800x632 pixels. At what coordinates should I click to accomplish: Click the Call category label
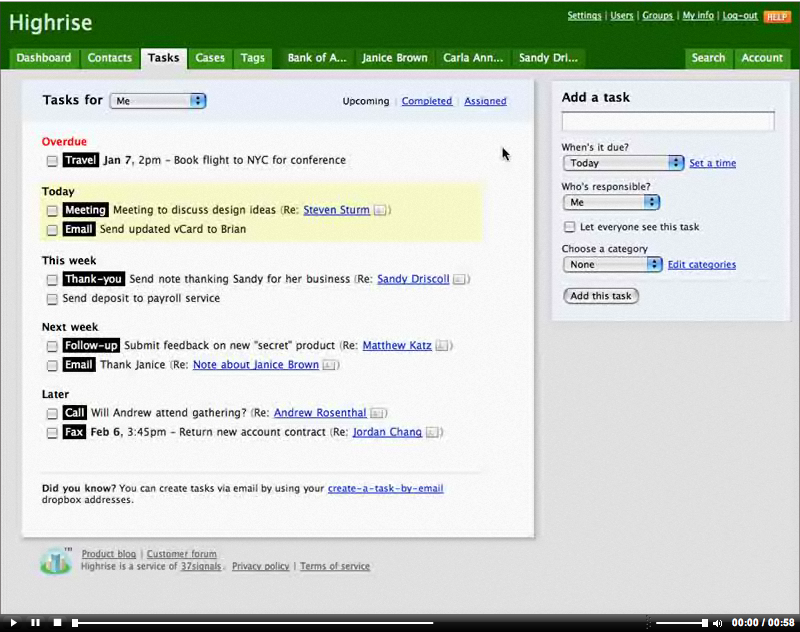tap(74, 413)
